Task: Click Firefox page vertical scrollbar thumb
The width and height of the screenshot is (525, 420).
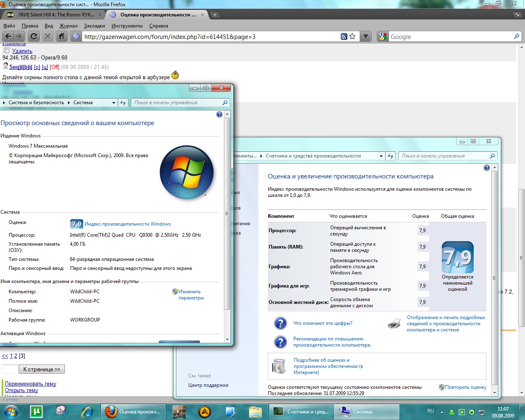Action: click(521, 258)
